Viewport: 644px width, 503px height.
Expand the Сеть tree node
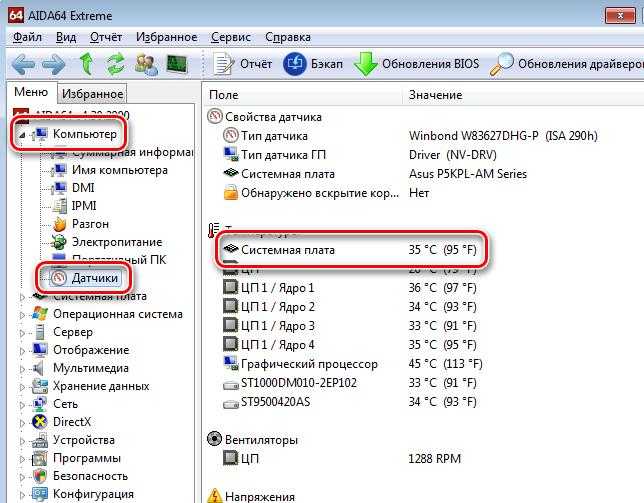[x=22, y=405]
